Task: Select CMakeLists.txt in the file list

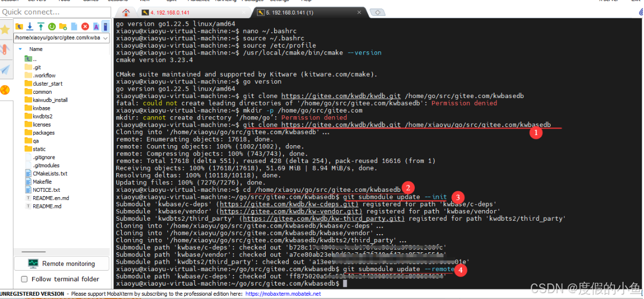Action: point(49,174)
